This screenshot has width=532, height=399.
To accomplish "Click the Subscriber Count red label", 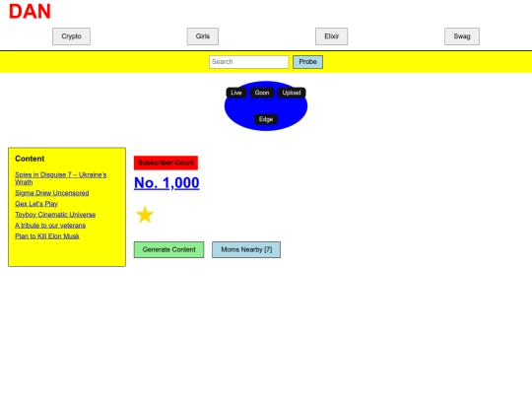I will (x=166, y=163).
